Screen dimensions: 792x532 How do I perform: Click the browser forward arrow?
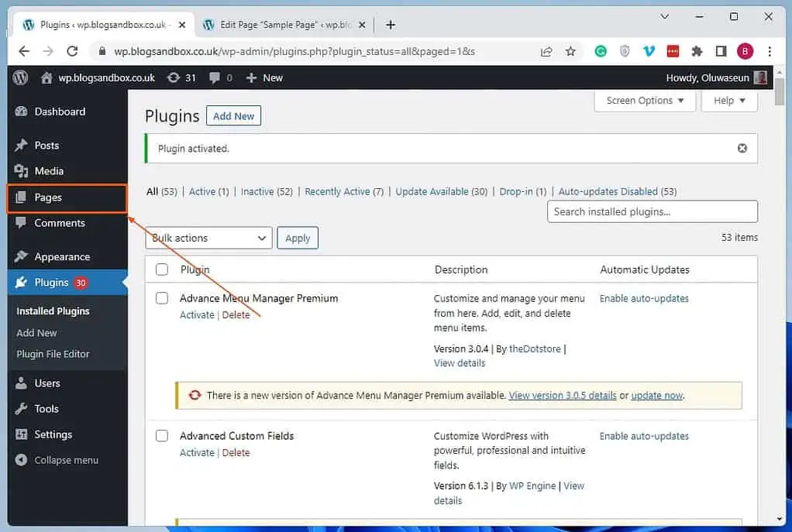point(48,51)
